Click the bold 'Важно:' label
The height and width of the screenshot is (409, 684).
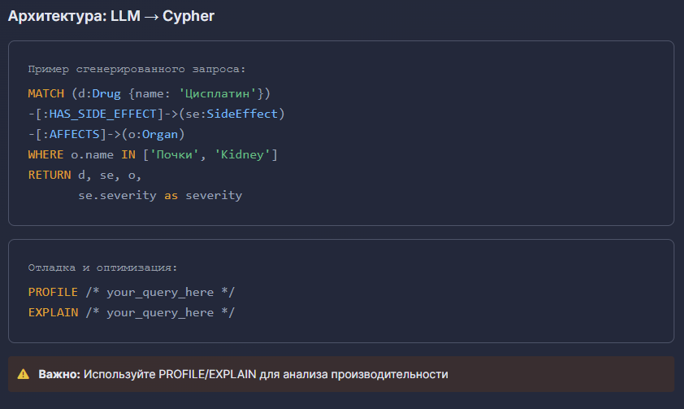coord(59,374)
